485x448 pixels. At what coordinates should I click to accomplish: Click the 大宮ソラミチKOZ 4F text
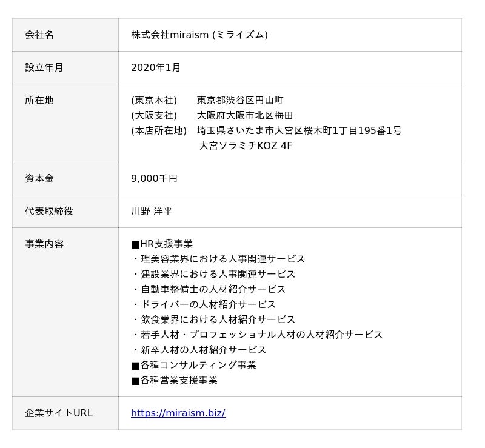tap(246, 145)
